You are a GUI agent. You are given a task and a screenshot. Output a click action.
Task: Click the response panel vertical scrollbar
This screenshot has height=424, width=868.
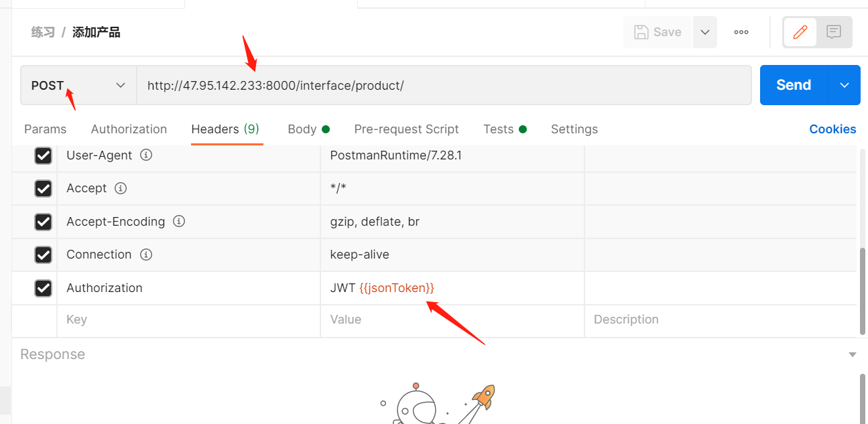click(863, 399)
